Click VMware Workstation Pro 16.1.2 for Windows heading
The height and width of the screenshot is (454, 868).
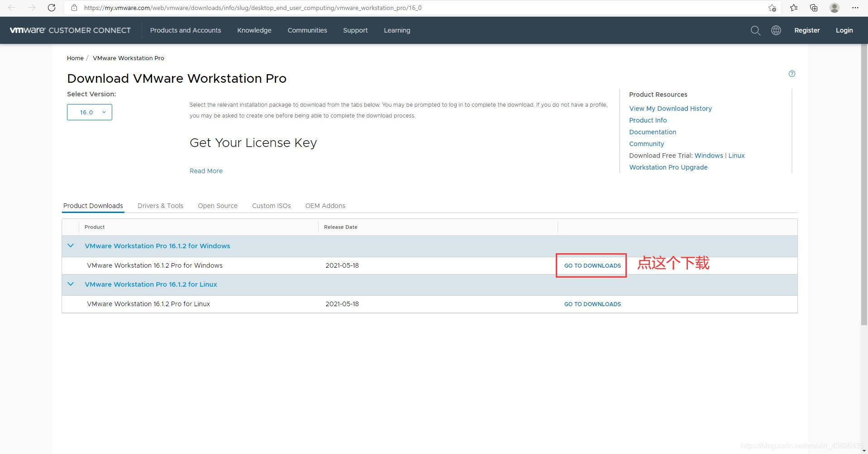tap(157, 246)
